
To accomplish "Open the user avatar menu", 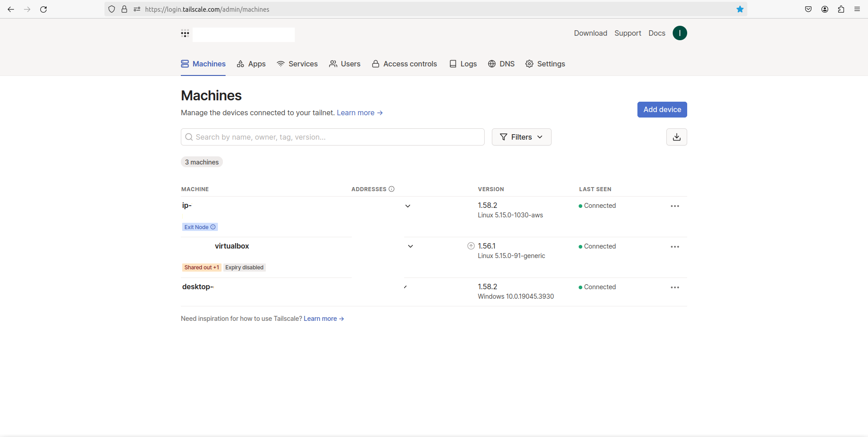I will 679,33.
